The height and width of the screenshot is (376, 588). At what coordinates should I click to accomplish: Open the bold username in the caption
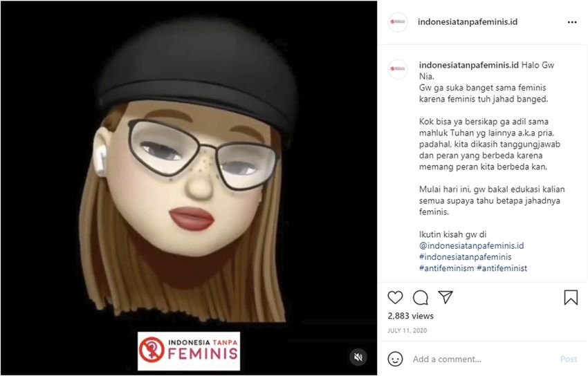point(469,65)
